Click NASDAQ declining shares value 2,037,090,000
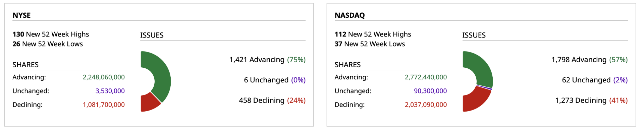 [426, 105]
